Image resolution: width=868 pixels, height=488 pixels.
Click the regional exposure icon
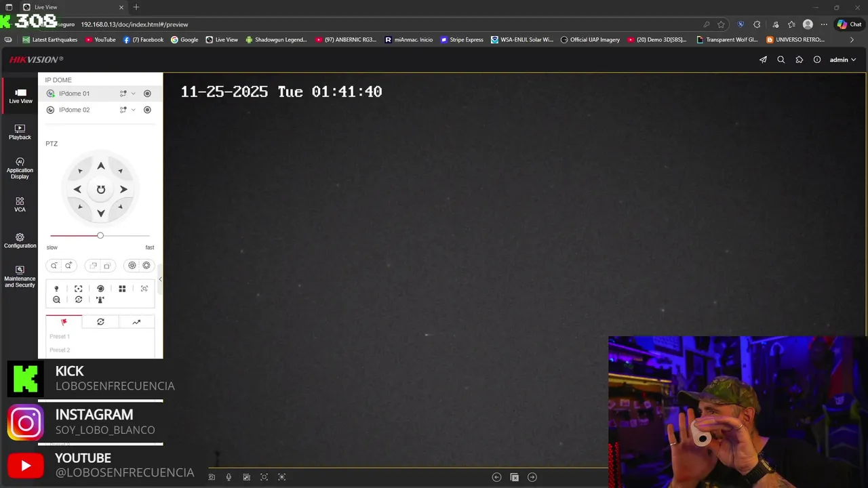point(282,477)
